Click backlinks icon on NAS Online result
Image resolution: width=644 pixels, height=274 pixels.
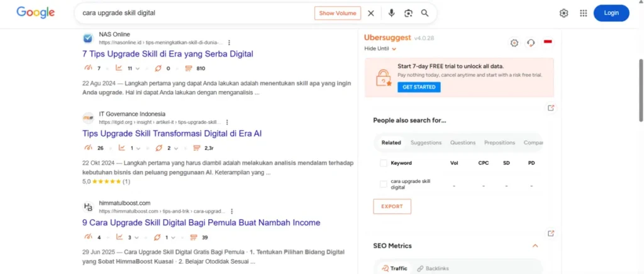[158, 68]
